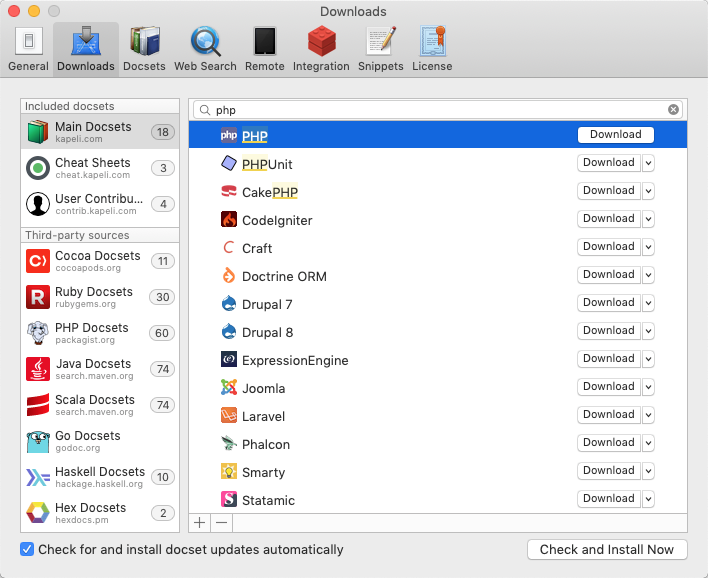Download the Joomla docset
Screen dimensions: 708x578
(x=609, y=387)
